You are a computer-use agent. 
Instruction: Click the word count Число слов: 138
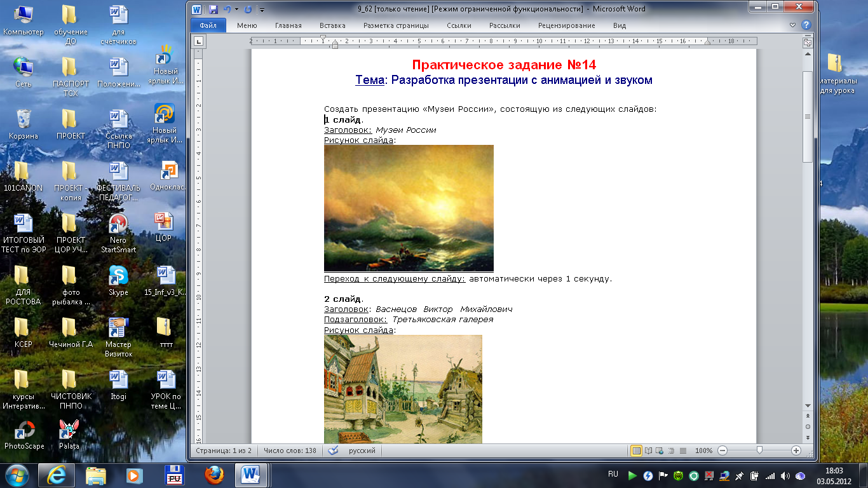click(290, 451)
